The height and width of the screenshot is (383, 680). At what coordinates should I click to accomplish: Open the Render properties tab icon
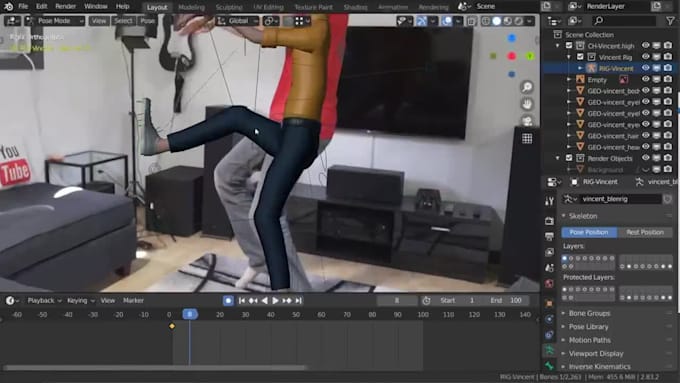click(x=549, y=221)
